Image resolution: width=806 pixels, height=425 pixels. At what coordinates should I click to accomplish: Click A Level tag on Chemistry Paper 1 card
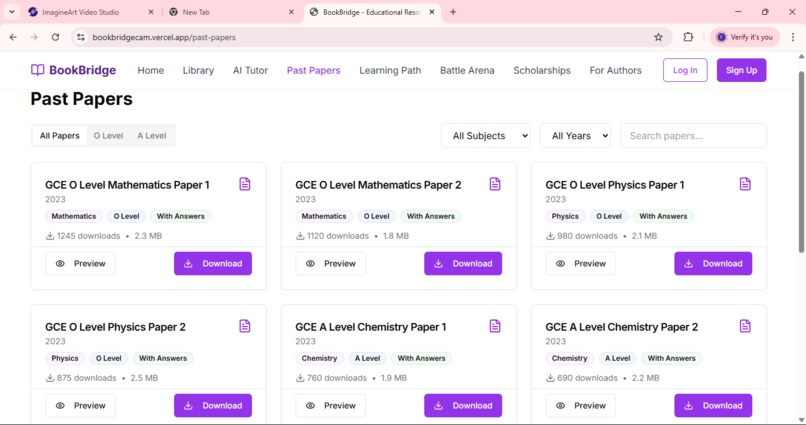[x=368, y=358]
